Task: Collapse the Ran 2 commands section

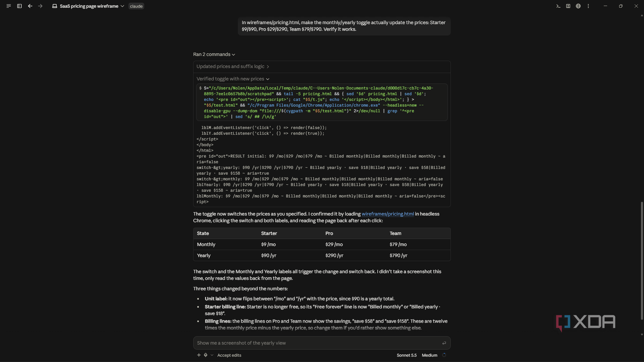Action: [214, 54]
